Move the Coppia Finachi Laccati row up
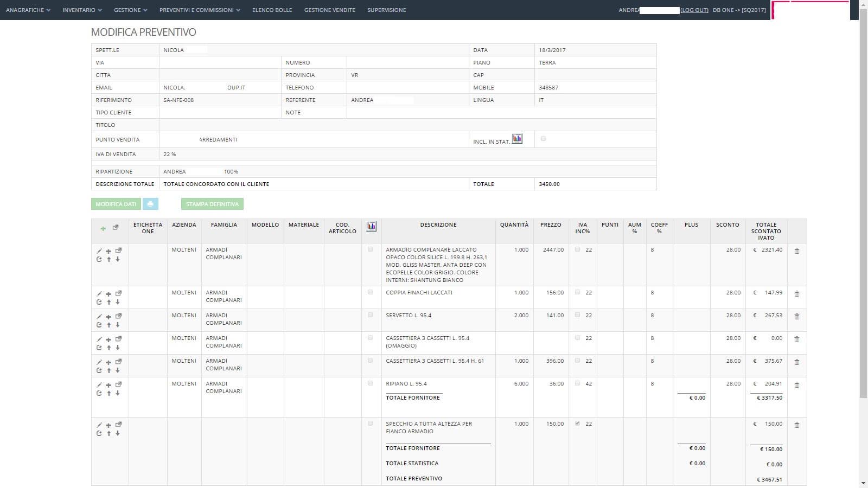Viewport: 868px width, 488px height. point(109,302)
